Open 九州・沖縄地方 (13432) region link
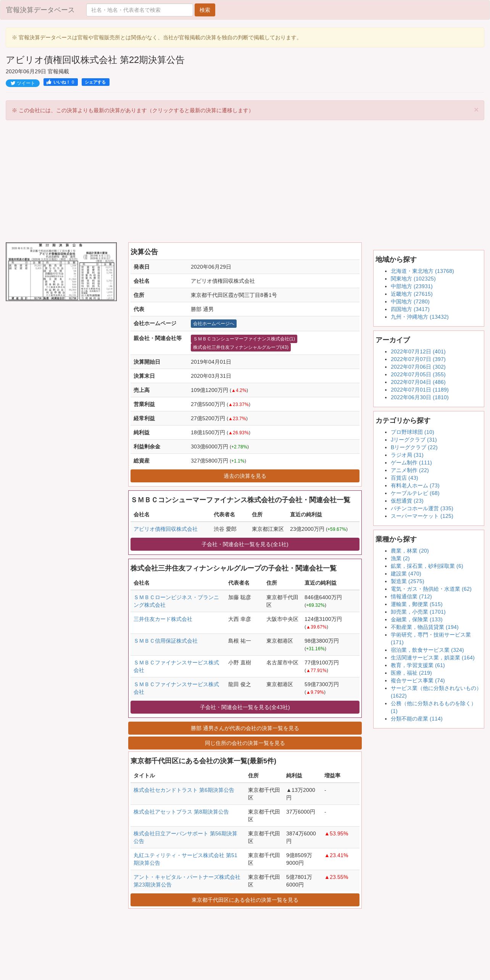Viewport: 490px width, 980px height. (419, 317)
